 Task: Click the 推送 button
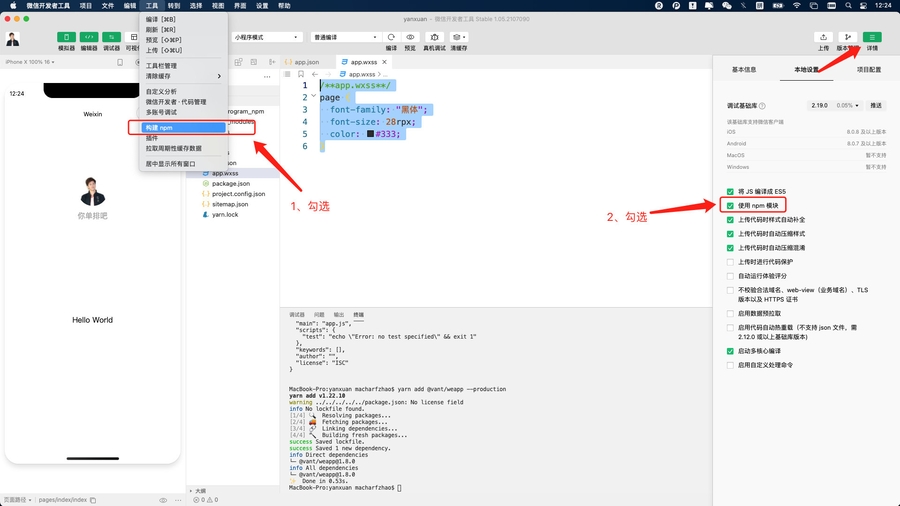(876, 105)
